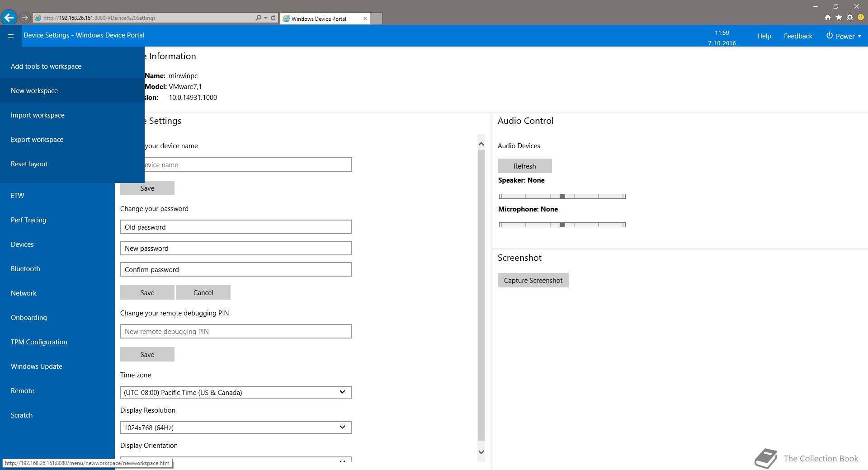Click the Old password field
Image resolution: width=868 pixels, height=470 pixels.
point(236,227)
